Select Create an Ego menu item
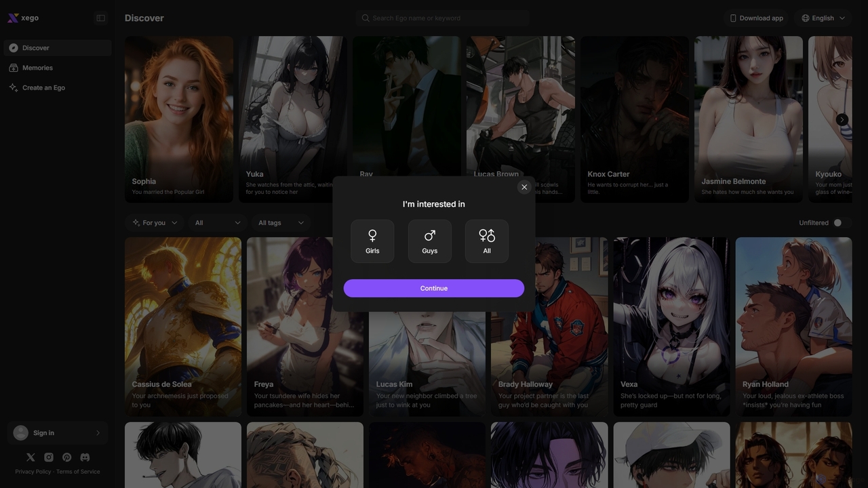 point(58,87)
